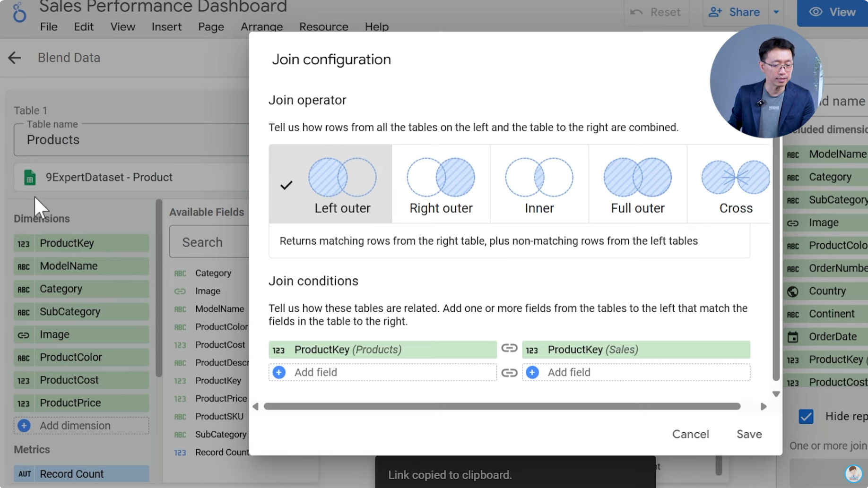Click the Image link icon in Dimensions panel
The width and height of the screenshot is (868, 488).
24,334
